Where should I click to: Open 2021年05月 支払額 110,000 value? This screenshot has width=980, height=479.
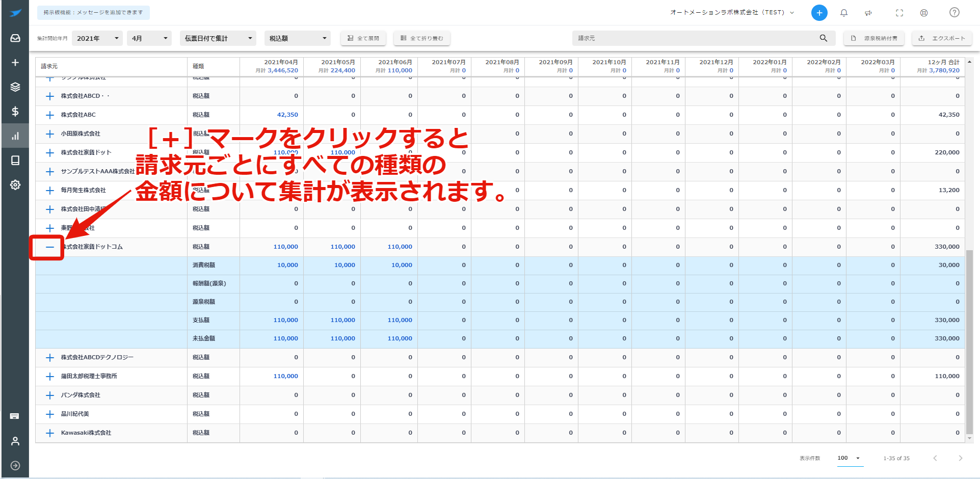(x=342, y=321)
